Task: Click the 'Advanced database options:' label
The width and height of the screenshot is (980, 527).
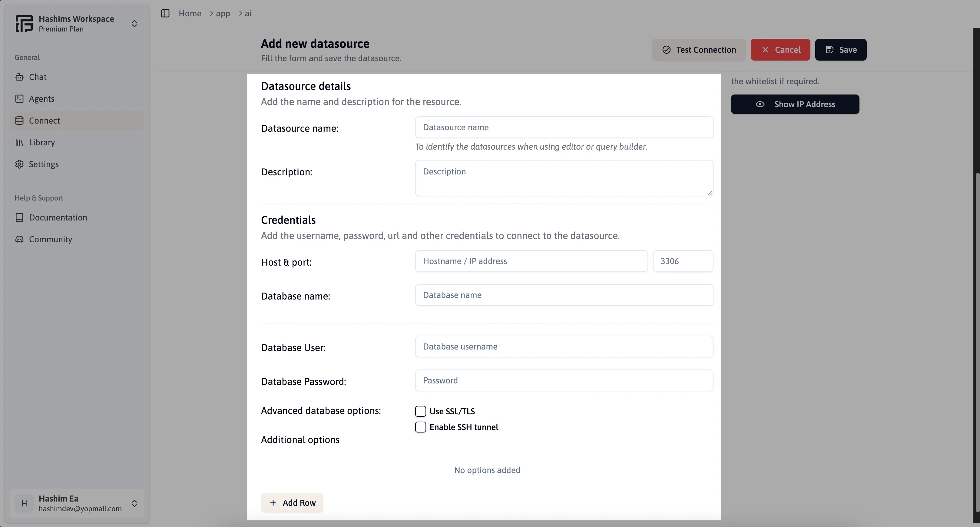Action: click(321, 411)
